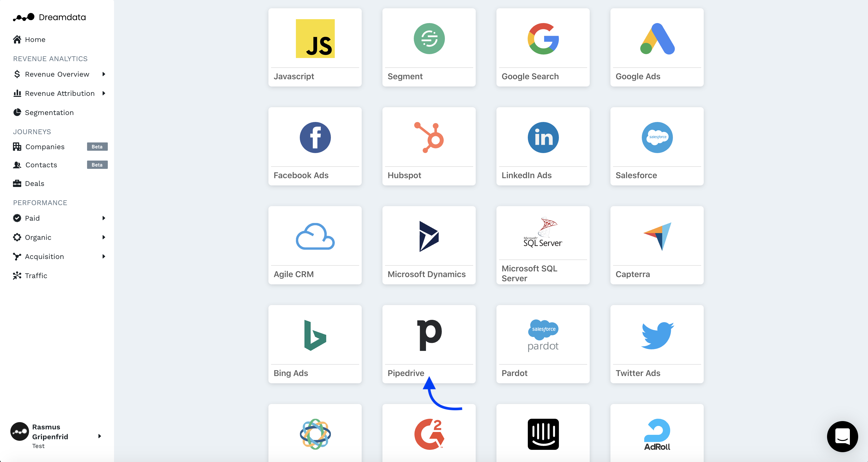Viewport: 868px width, 462px height.
Task: Select the Microsoft SQL Server logo
Action: (543, 232)
